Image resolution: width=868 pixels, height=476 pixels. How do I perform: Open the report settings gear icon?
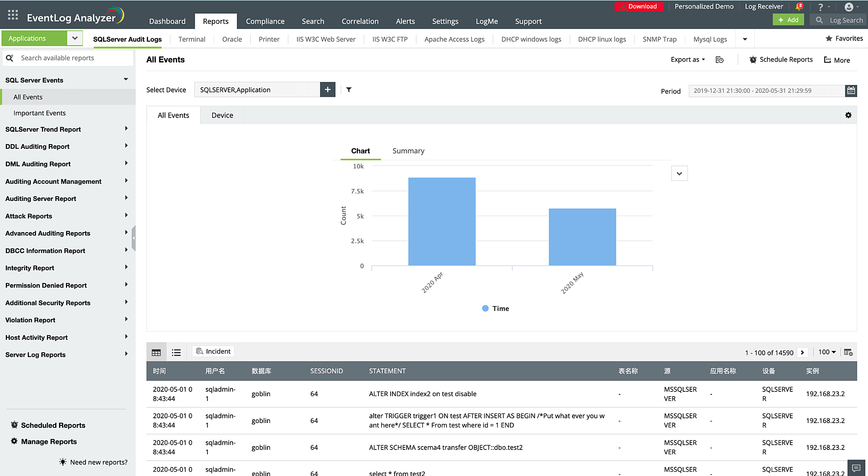[x=848, y=115]
